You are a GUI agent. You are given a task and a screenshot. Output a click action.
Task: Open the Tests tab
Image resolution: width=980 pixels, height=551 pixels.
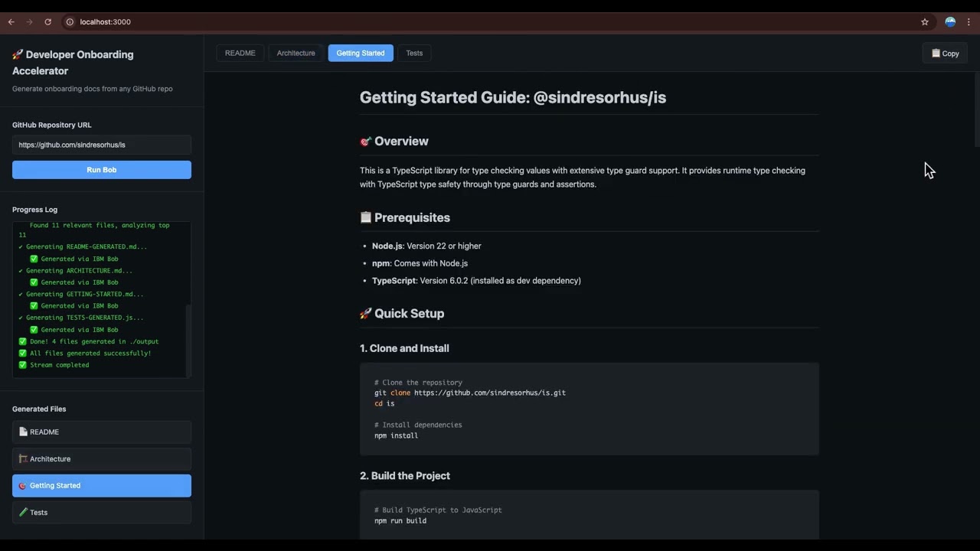click(414, 53)
